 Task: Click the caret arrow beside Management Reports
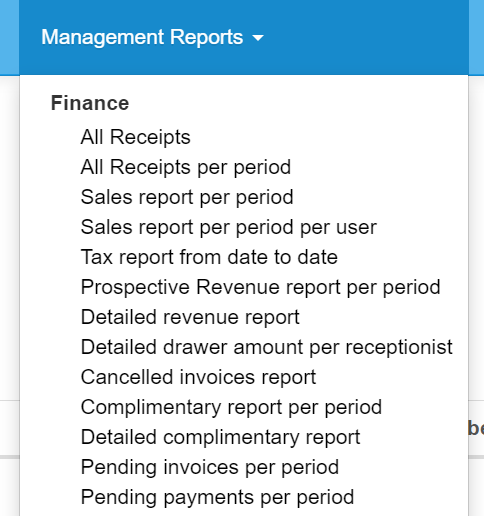pyautogui.click(x=258, y=38)
